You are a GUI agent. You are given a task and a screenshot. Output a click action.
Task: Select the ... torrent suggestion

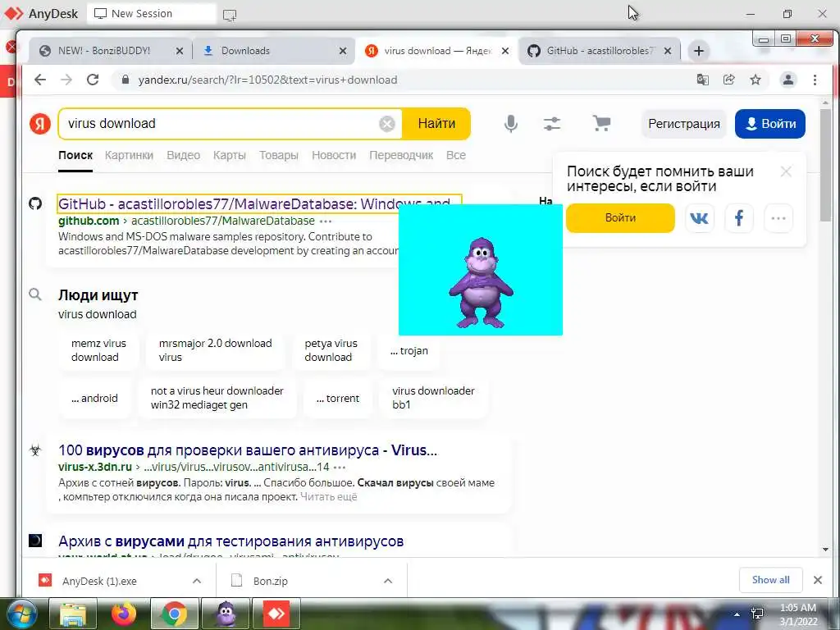[x=337, y=399]
